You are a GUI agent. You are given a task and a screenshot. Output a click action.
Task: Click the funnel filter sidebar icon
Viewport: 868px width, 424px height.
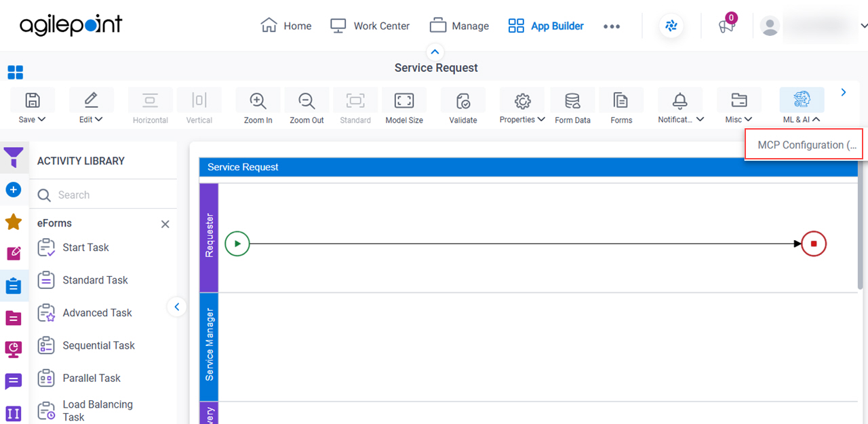[14, 158]
